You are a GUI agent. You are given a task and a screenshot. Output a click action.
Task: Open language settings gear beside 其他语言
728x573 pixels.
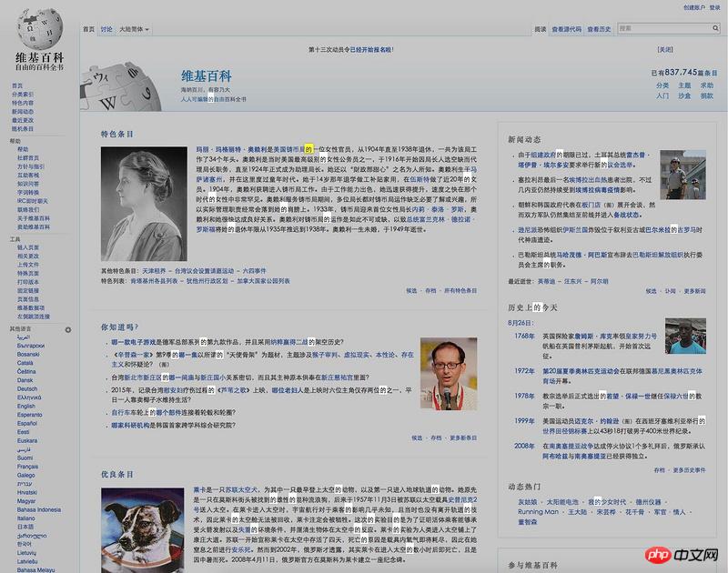(x=68, y=330)
